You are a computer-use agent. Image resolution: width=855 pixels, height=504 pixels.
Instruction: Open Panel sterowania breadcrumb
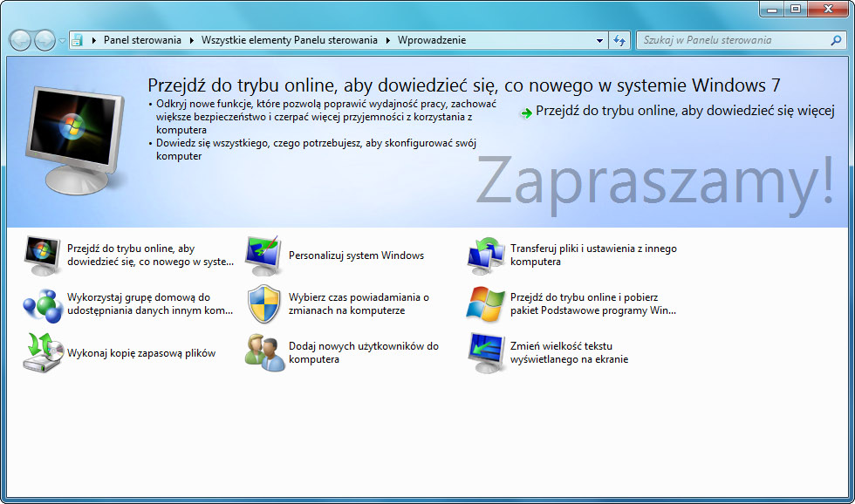[142, 40]
